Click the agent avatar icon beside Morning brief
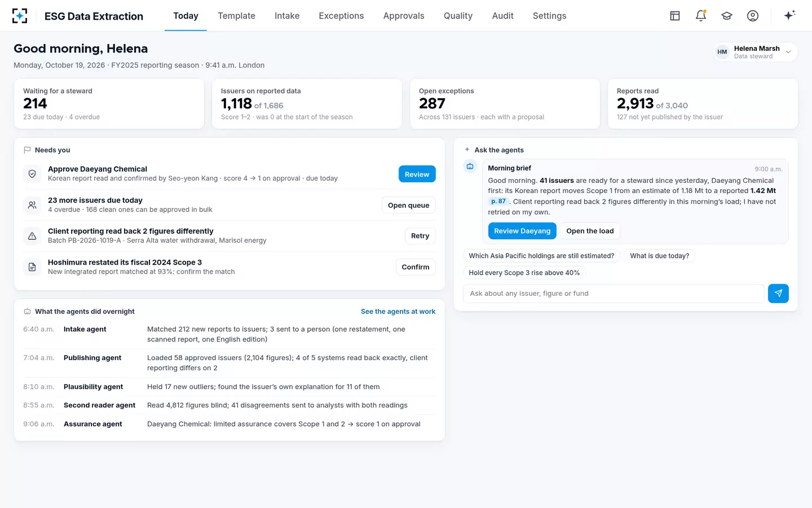Image resolution: width=812 pixels, height=508 pixels. pyautogui.click(x=470, y=167)
